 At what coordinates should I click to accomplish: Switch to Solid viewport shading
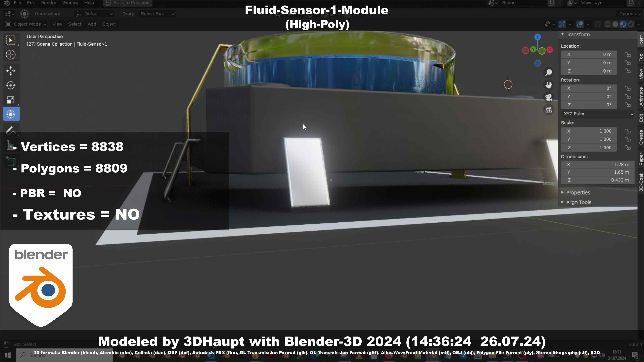[x=615, y=24]
